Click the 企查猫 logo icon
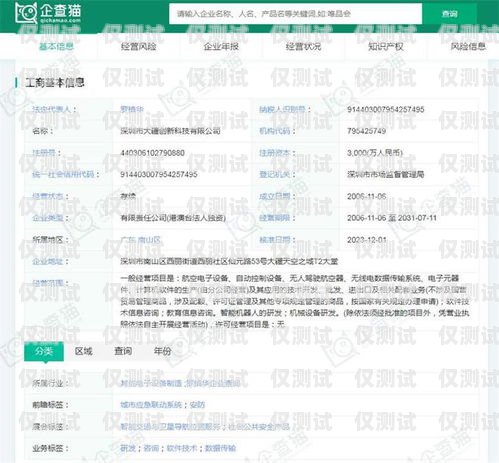Viewport: 499px width, 463px height. coord(26,13)
